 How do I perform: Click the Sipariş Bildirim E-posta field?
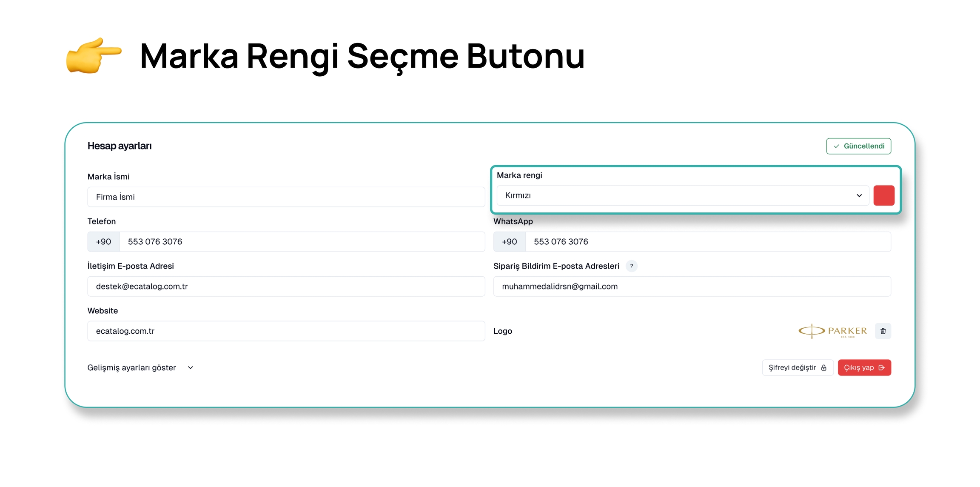click(x=692, y=286)
